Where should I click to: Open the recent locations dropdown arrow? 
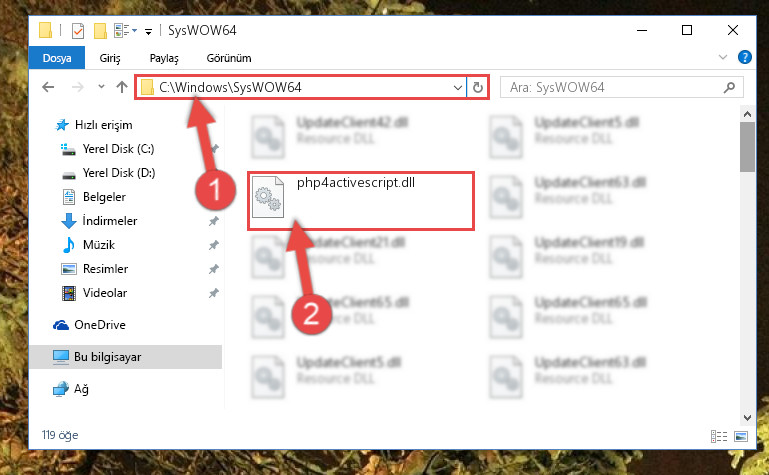(102, 87)
